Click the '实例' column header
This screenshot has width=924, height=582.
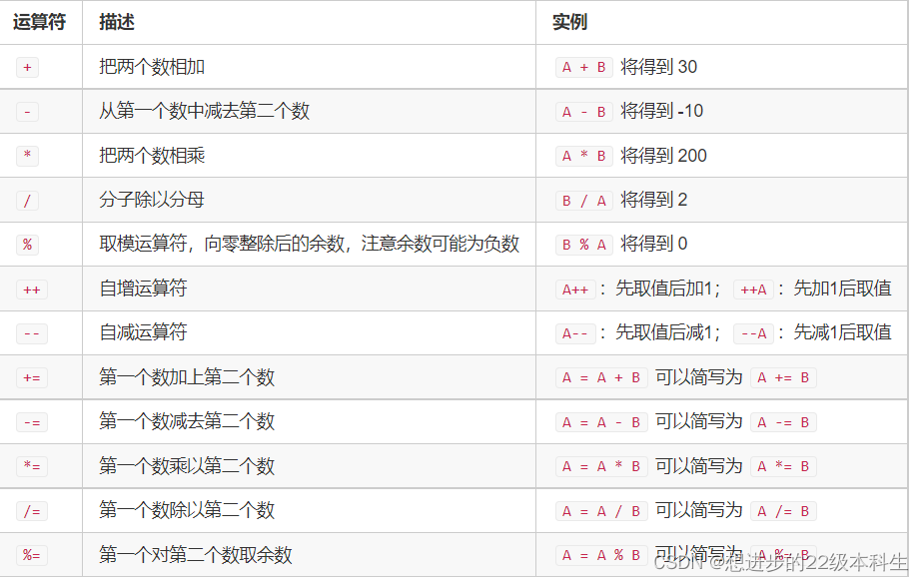click(569, 22)
